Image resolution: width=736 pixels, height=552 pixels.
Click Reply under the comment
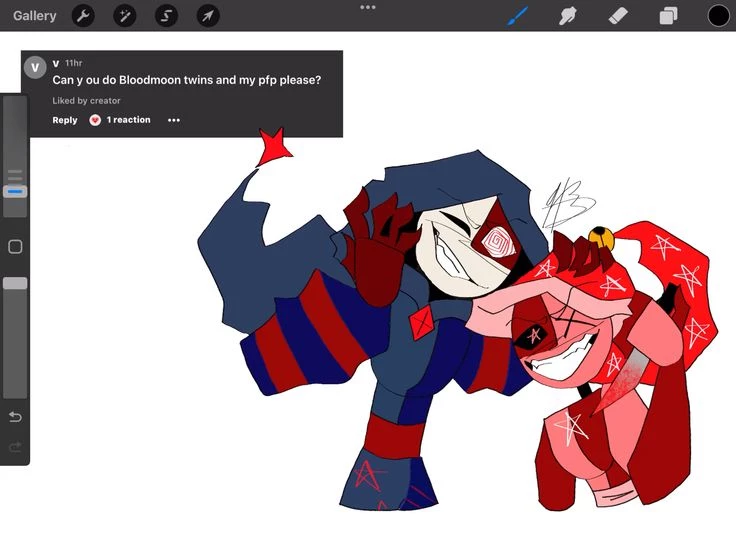click(65, 120)
